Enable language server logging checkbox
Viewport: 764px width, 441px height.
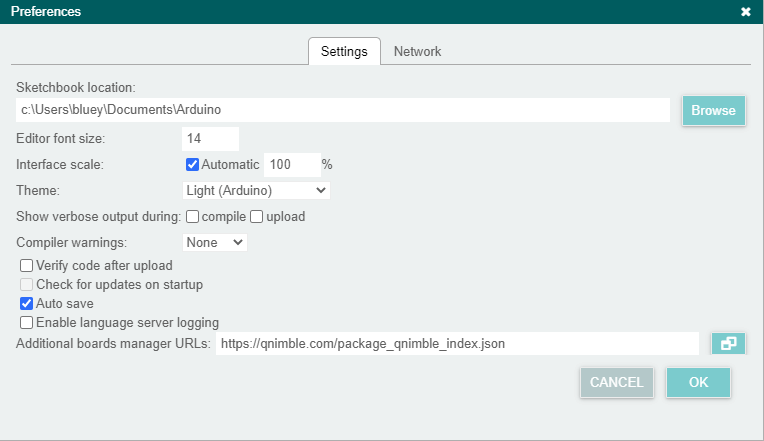point(27,322)
